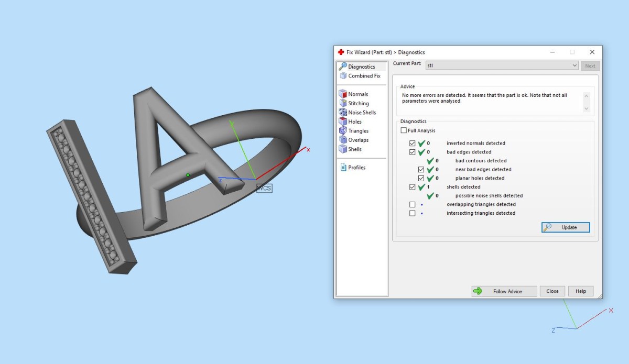The height and width of the screenshot is (364, 629).
Task: Uncheck the inverted normals detected checkbox
Action: [x=413, y=143]
